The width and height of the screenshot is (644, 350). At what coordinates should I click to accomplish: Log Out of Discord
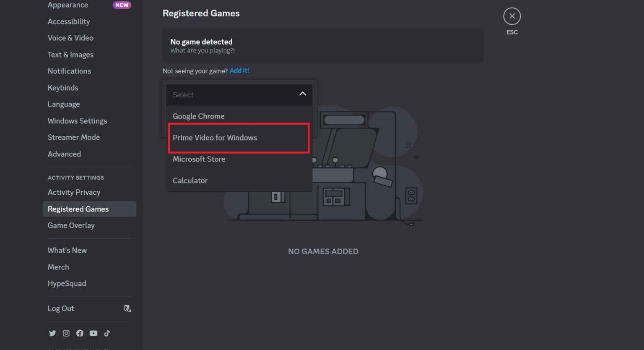pos(61,308)
